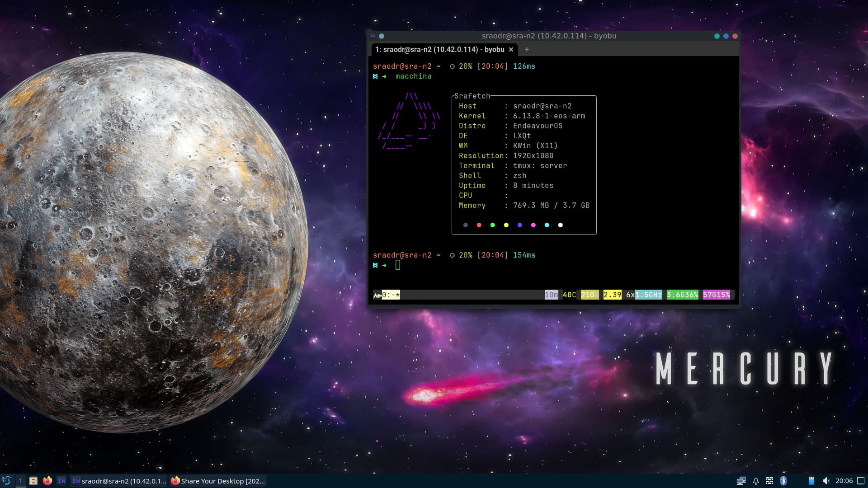Click the yellow palette dot in Srafetch
Screen dimensions: 868x488
[506, 225]
